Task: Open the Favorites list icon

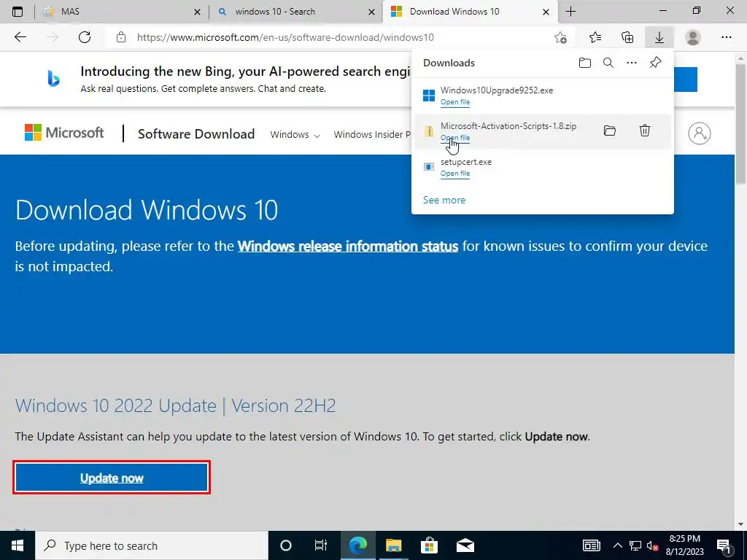Action: pos(595,37)
